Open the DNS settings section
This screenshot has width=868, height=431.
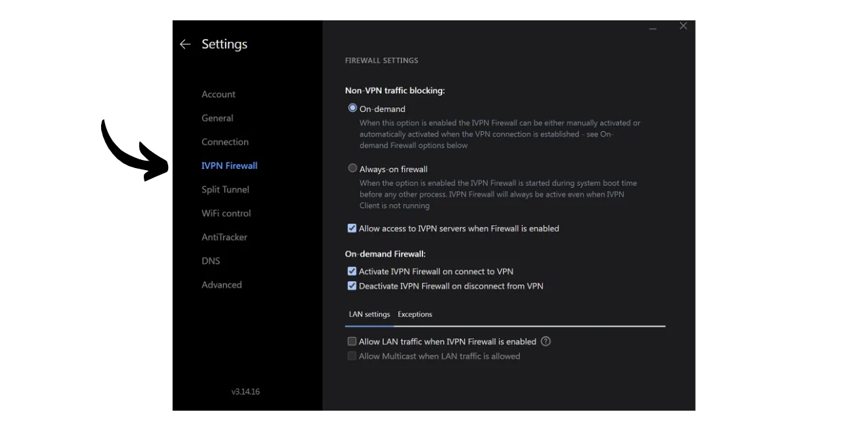[x=211, y=261]
